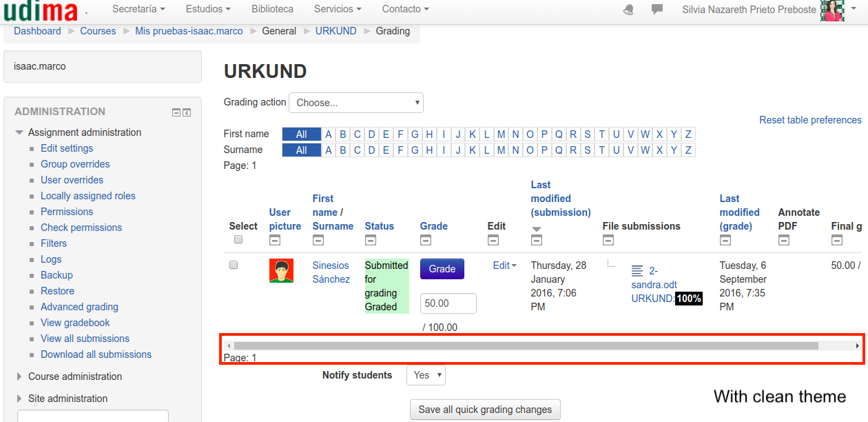
Task: Click Silvia's user avatar picture
Action: pyautogui.click(x=833, y=10)
